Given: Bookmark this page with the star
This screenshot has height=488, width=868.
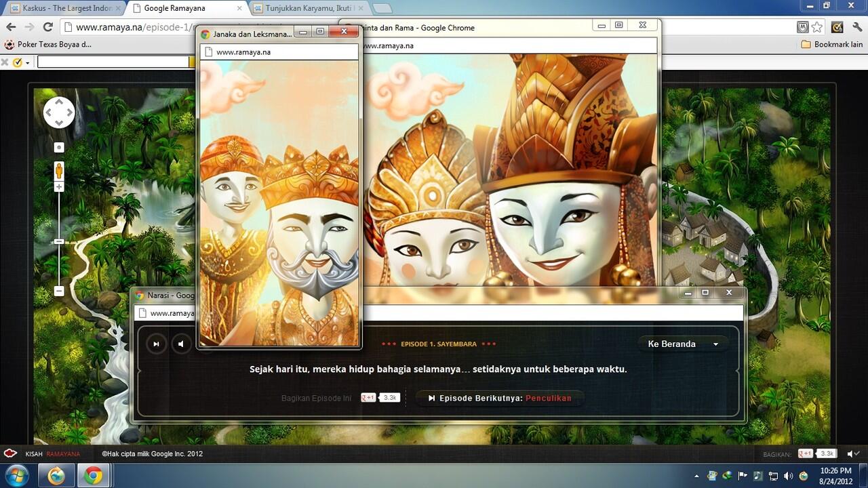Looking at the screenshot, I should (817, 27).
